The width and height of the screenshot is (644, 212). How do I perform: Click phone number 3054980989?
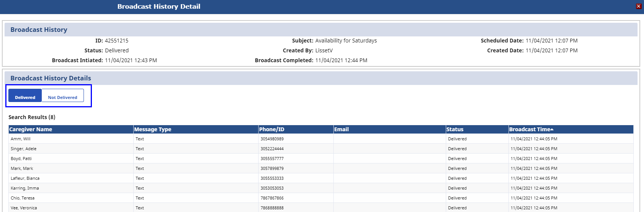[272, 139]
